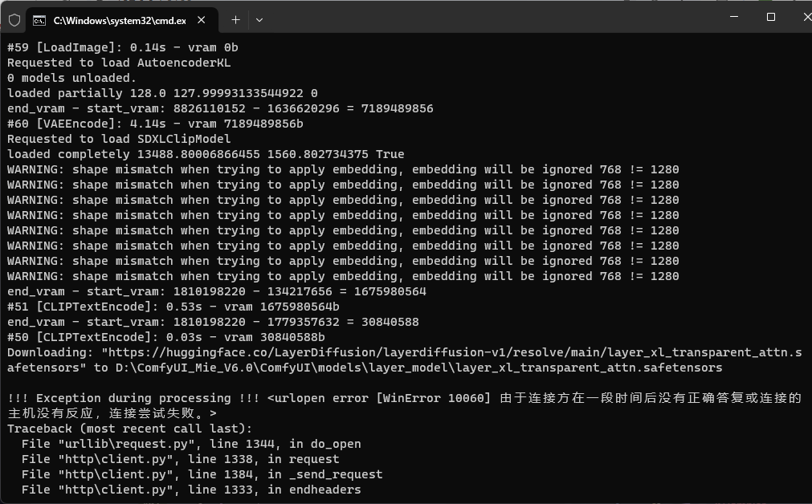The width and height of the screenshot is (812, 504).
Task: Select the C:\Windows\system32\cmd.ex tab
Action: pos(120,19)
